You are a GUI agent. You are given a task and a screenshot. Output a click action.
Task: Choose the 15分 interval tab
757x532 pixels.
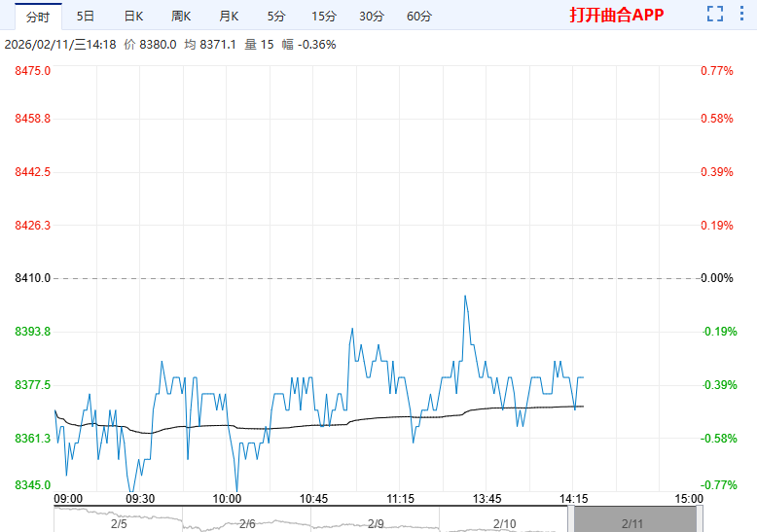(324, 17)
